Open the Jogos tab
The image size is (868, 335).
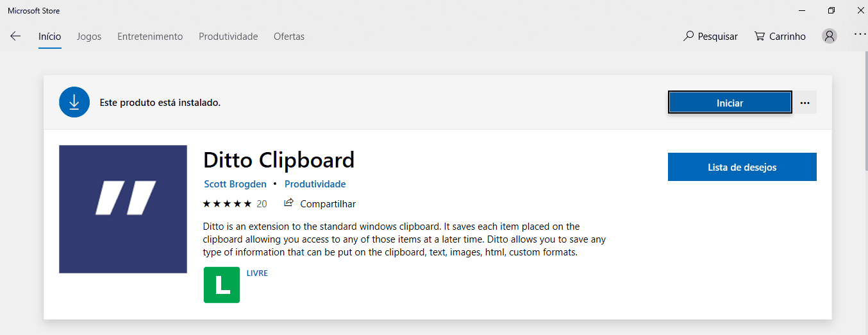(x=89, y=37)
